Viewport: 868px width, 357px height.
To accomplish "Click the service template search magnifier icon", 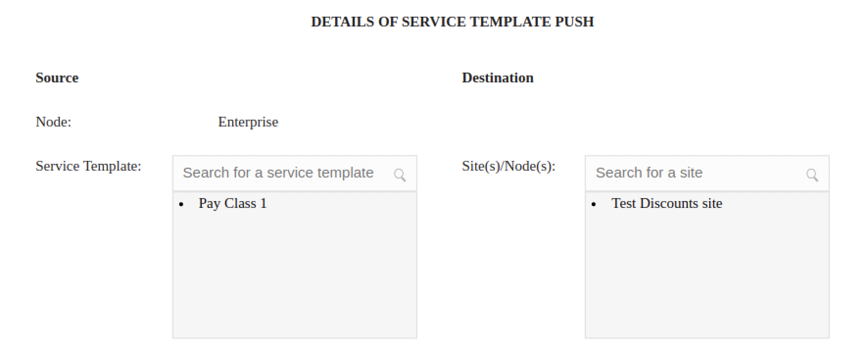I will pos(400,175).
